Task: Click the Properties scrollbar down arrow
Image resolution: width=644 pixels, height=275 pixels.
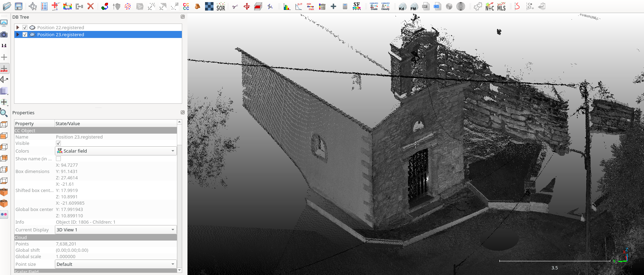Action: click(179, 270)
